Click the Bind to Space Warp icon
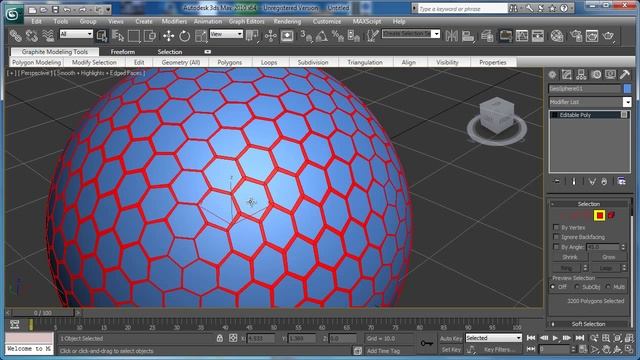The width and height of the screenshot is (640, 360). click(48, 36)
